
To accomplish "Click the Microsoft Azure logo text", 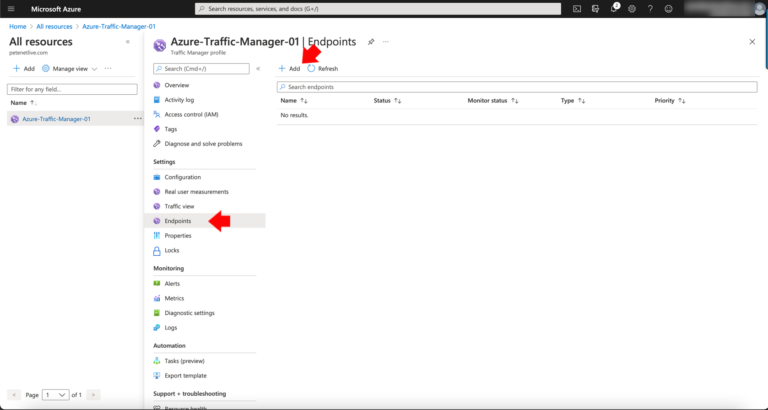I will click(x=56, y=9).
